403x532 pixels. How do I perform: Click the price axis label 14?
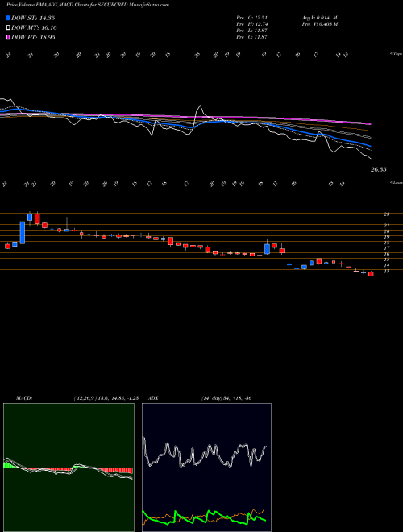coord(386,265)
